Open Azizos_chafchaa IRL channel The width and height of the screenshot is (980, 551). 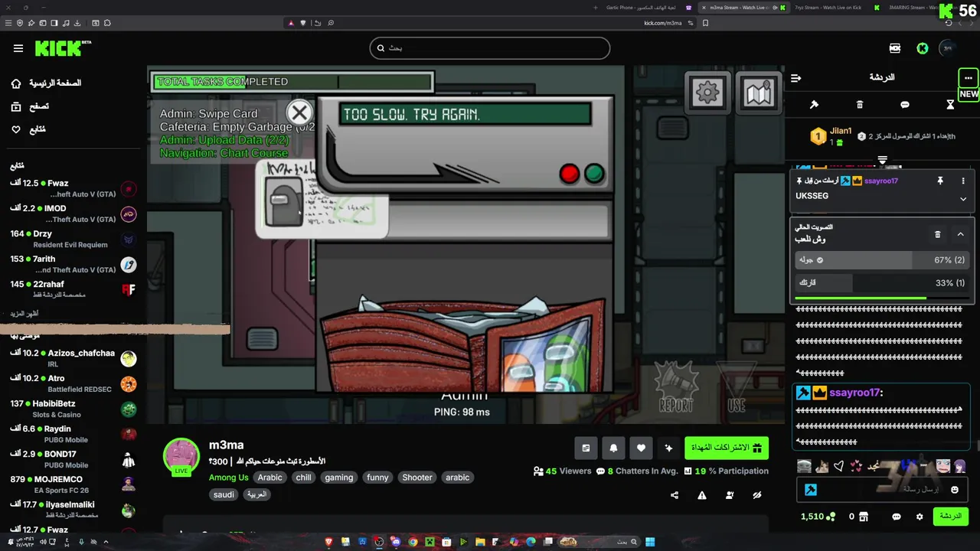pyautogui.click(x=73, y=358)
